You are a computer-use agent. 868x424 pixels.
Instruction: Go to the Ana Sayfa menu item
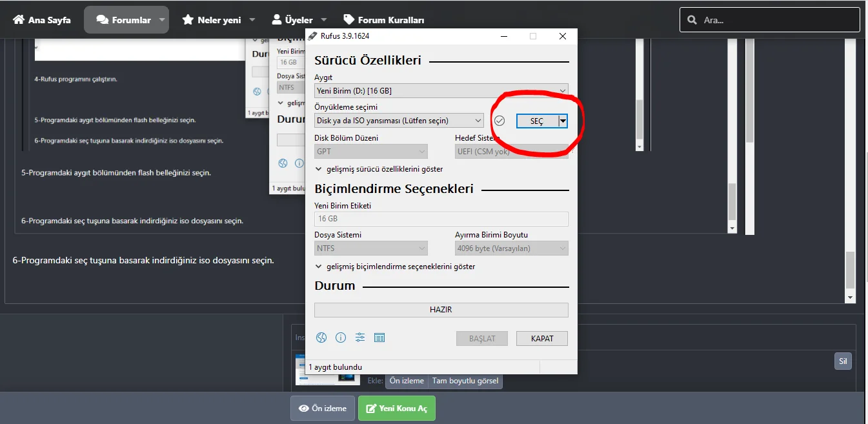point(41,19)
